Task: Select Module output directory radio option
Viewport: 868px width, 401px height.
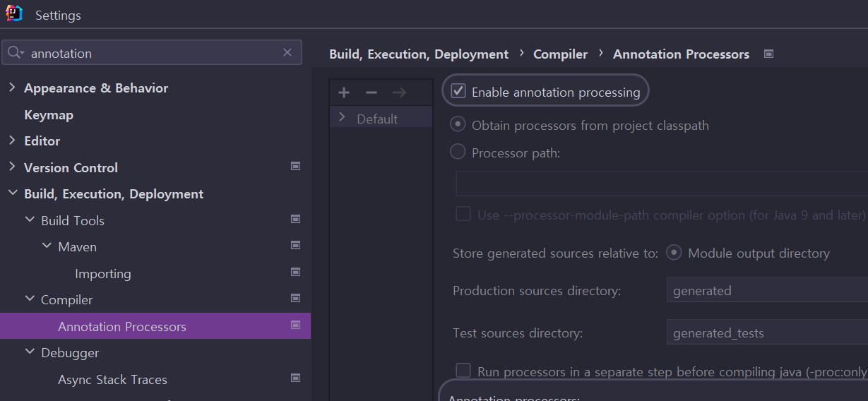Action: [x=674, y=253]
